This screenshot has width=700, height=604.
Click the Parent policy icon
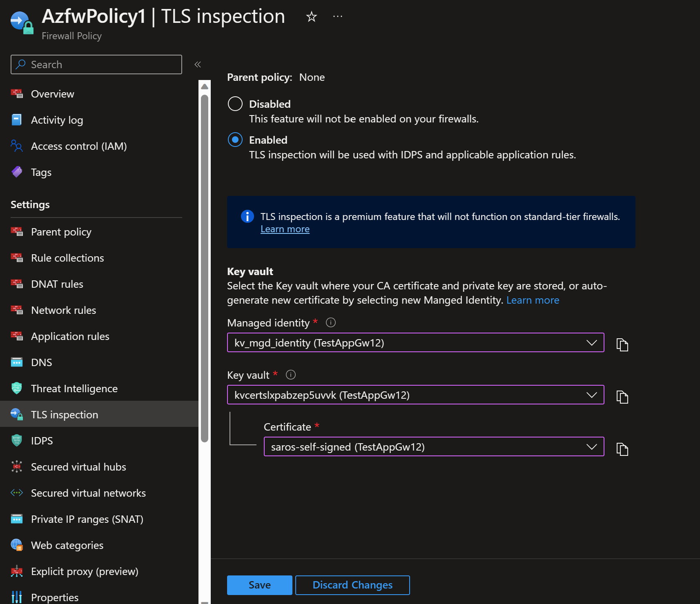[17, 232]
